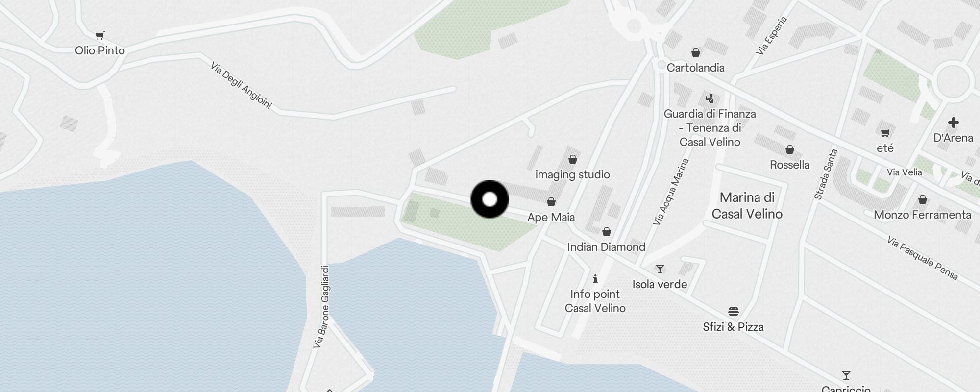Select the Via Degli Angioini street label
This screenshot has height=392, width=980.
[x=241, y=86]
